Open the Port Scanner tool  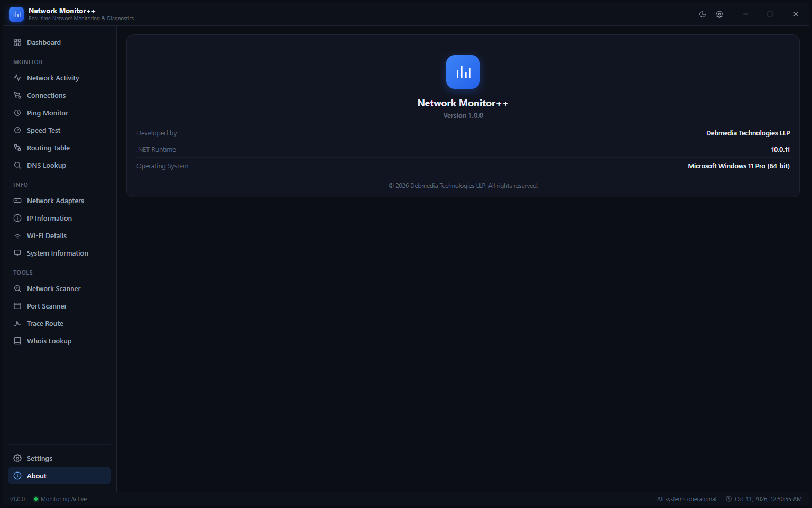[x=59, y=306]
